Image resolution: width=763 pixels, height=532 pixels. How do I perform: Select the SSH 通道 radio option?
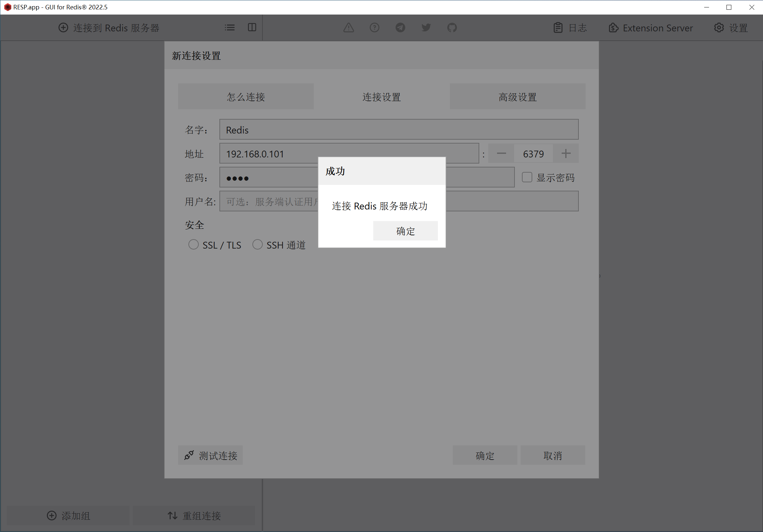[x=258, y=245]
